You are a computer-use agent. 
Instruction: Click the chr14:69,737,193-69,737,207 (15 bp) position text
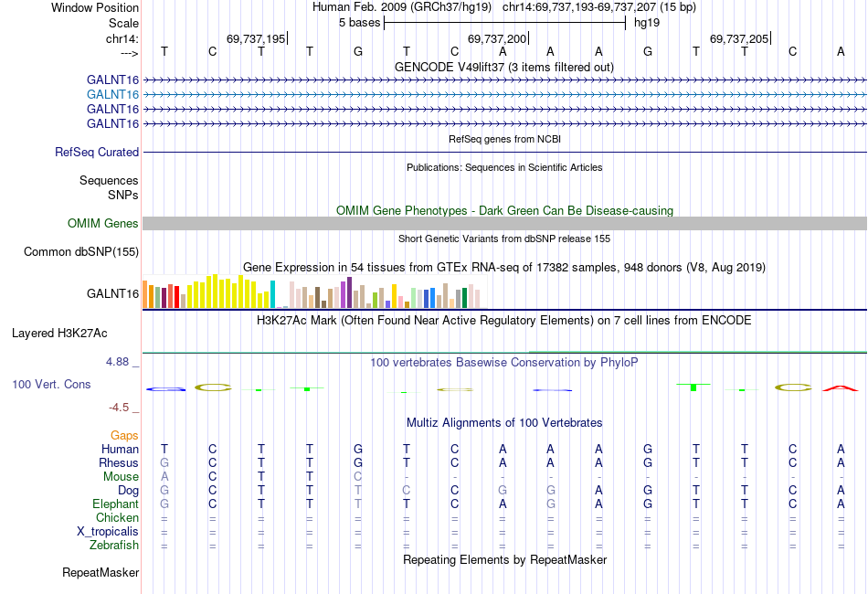pos(599,7)
